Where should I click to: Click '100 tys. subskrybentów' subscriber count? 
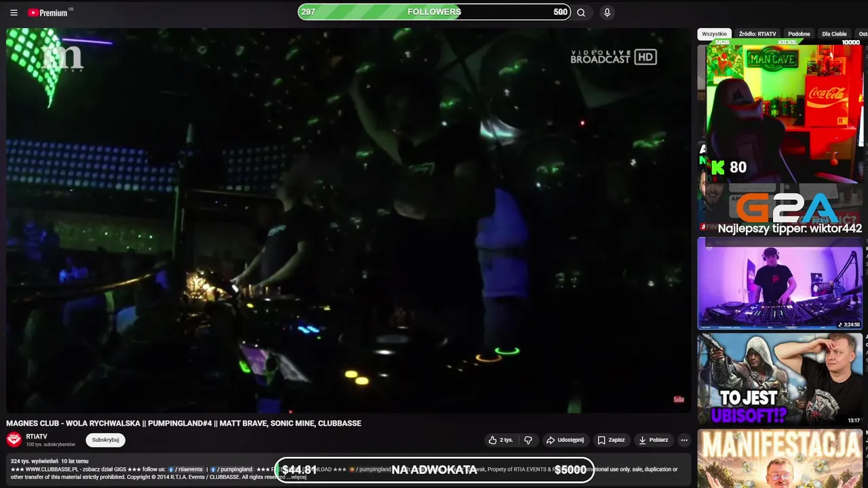click(51, 445)
